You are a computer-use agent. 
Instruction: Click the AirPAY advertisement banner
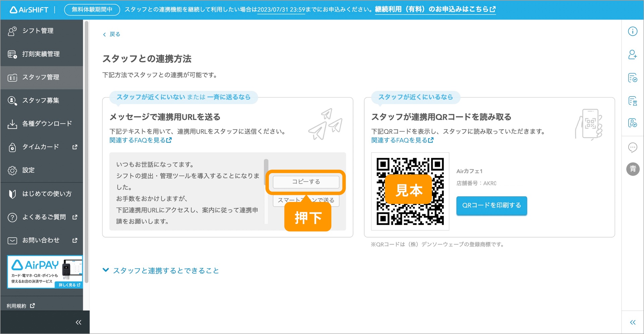coord(45,272)
